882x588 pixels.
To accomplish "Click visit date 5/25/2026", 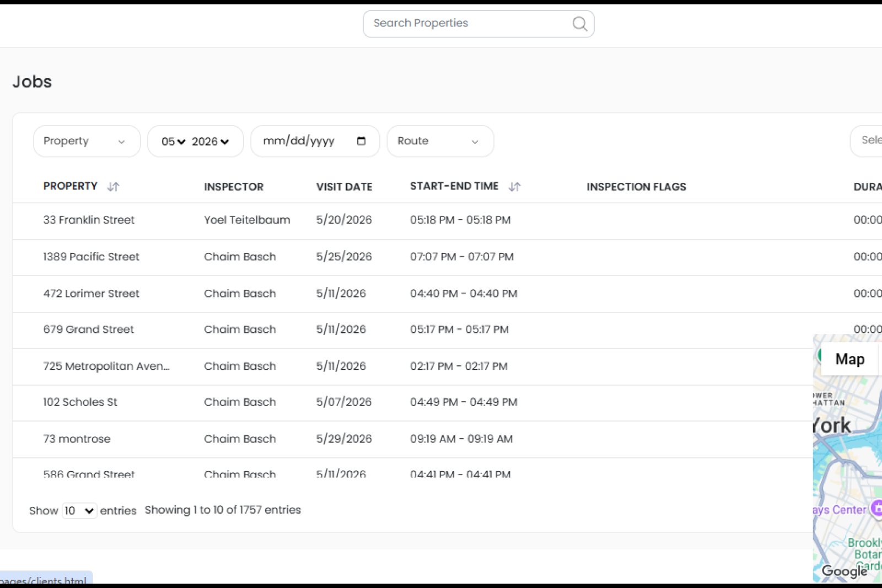I will click(x=344, y=257).
